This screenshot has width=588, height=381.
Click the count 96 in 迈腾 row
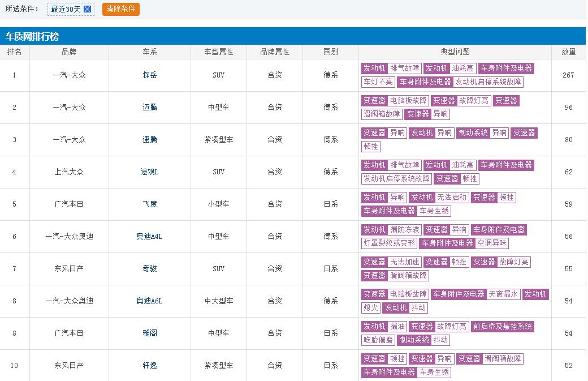click(569, 108)
